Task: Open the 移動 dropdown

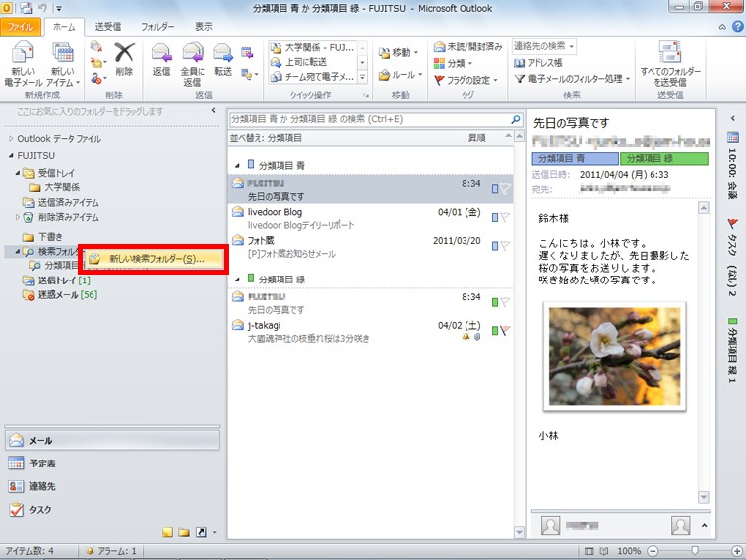Action: [399, 53]
